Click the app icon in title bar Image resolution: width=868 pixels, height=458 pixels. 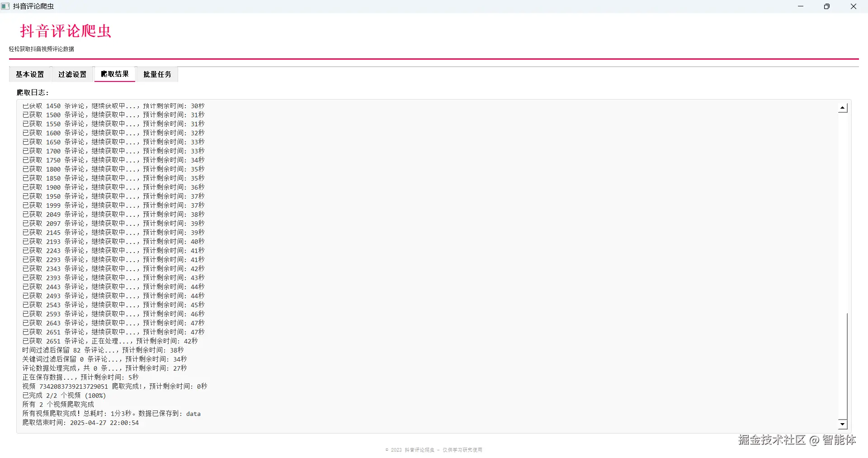(5, 6)
